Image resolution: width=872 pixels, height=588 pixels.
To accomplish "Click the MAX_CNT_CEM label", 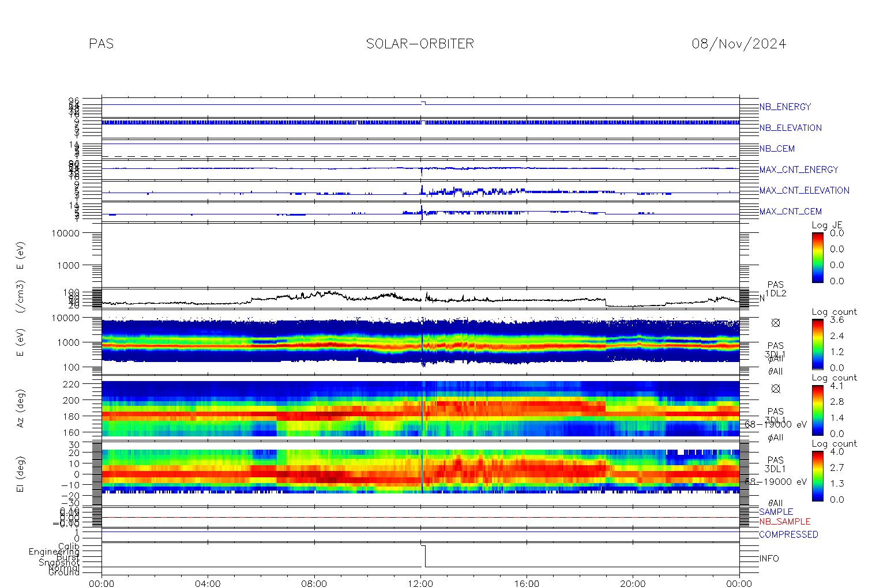I will (791, 212).
